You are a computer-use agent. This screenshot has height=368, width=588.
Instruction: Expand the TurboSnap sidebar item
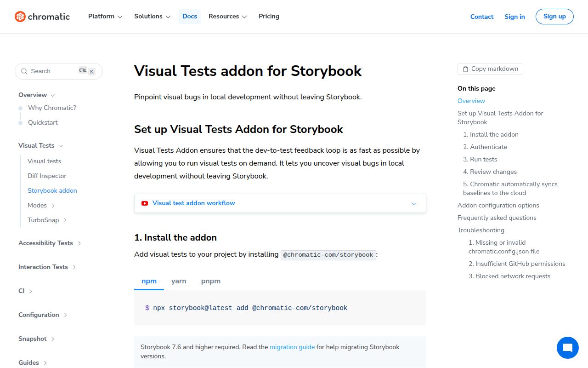click(47, 220)
